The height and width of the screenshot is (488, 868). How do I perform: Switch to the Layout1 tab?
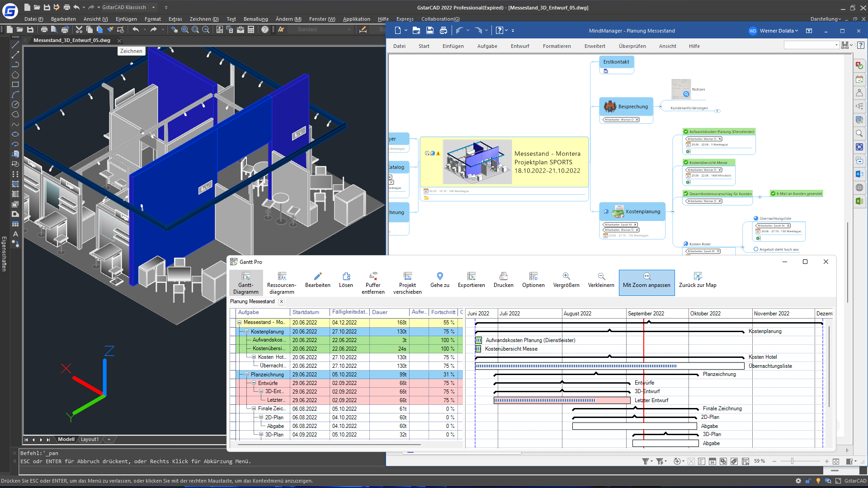(x=90, y=439)
